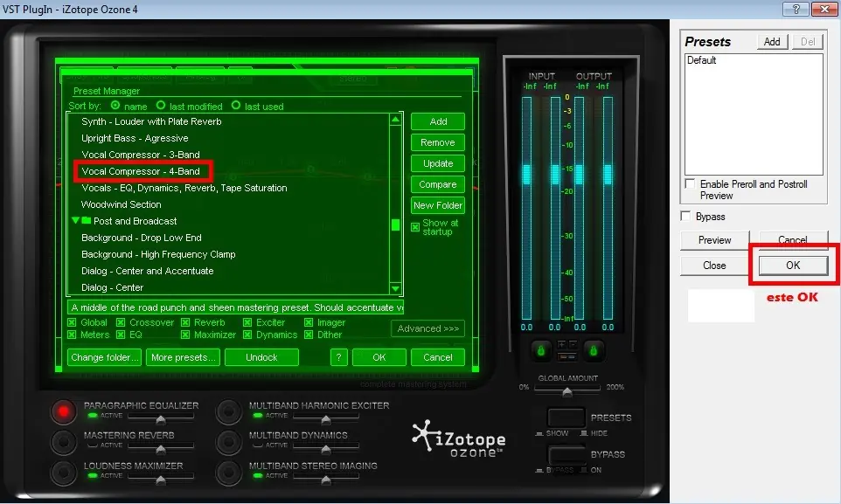Screen dimensions: 841x504
Task: Click the preset list scroll down arrow
Action: [x=396, y=288]
